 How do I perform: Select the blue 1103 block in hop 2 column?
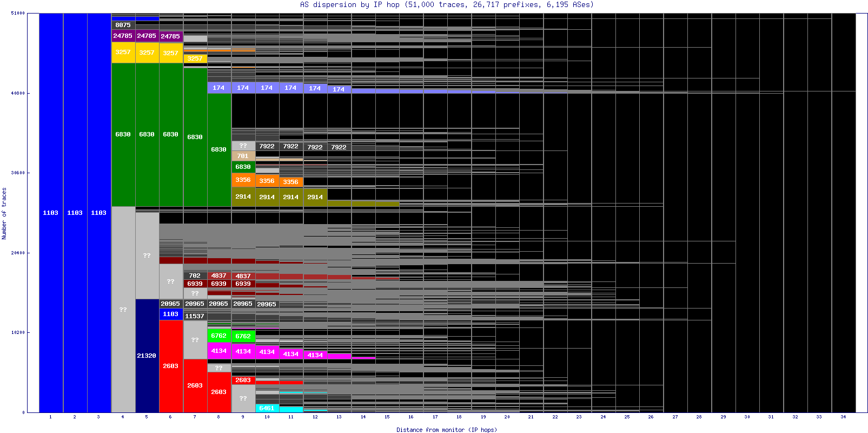pos(75,213)
